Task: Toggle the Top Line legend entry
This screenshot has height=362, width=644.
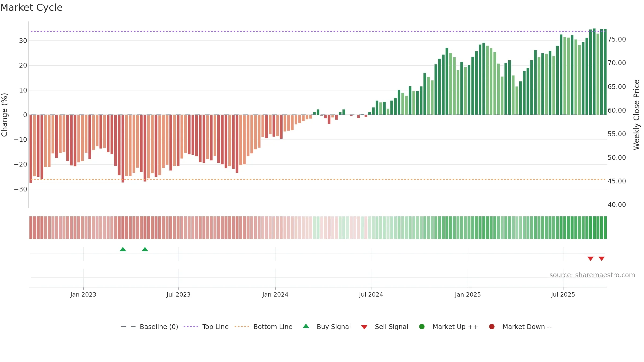Action: click(206, 327)
